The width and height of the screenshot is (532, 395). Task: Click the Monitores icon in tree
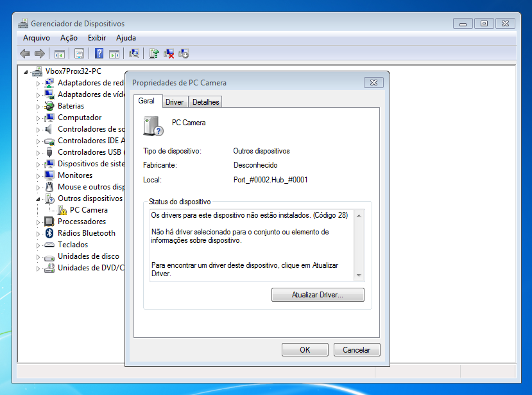(x=49, y=175)
